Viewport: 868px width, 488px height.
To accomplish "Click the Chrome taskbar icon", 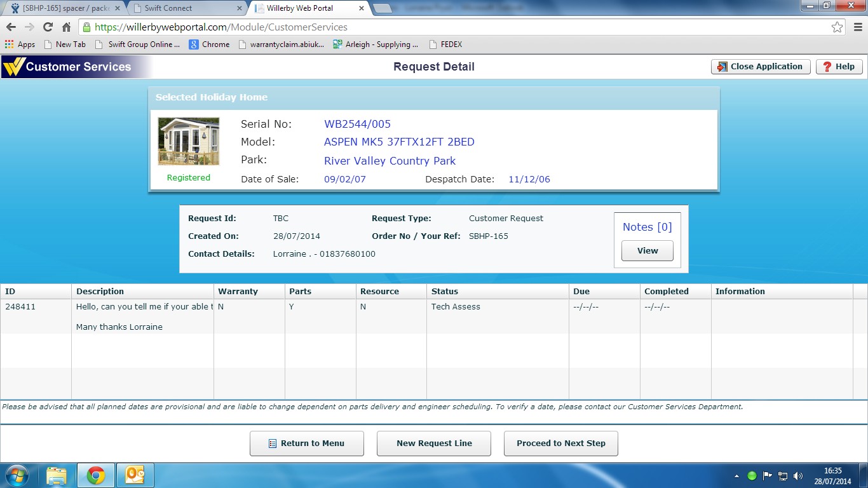I will (96, 475).
